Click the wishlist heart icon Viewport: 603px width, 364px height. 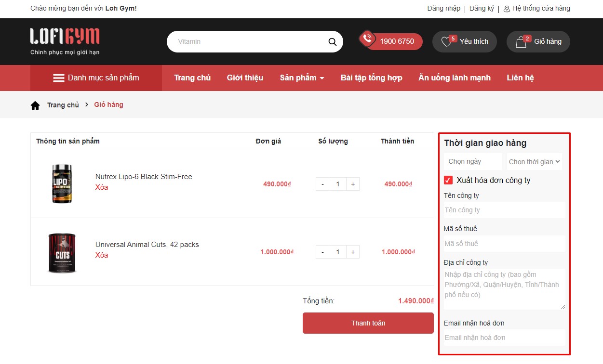click(446, 42)
